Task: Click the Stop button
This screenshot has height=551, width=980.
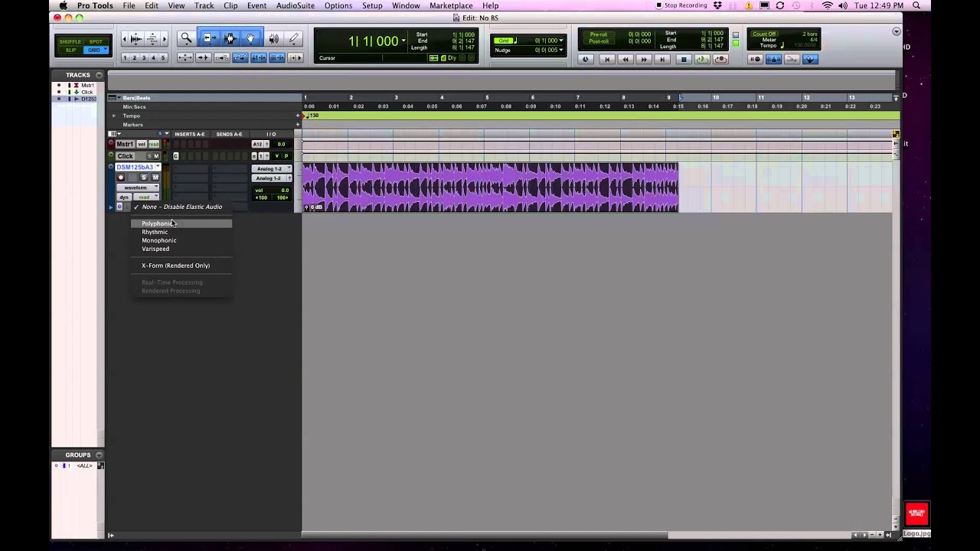Action: click(x=684, y=59)
